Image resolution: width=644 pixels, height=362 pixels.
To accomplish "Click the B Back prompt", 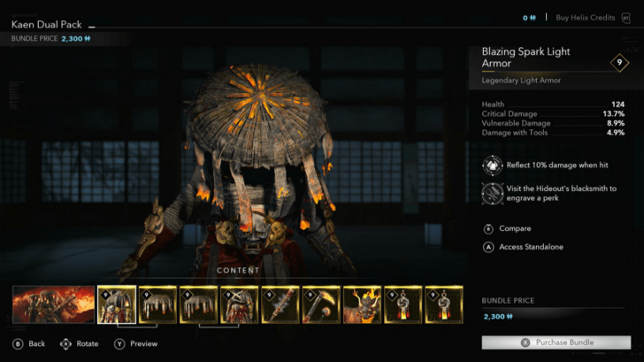I will pyautogui.click(x=28, y=344).
